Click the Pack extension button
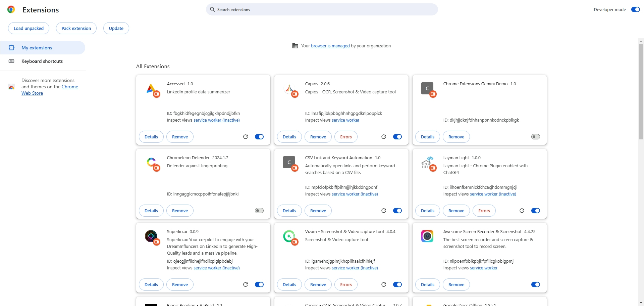The height and width of the screenshot is (306, 644). [76, 28]
